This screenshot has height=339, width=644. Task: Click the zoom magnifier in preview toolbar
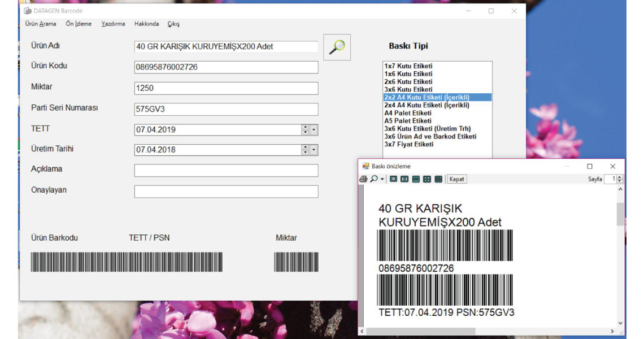(374, 179)
